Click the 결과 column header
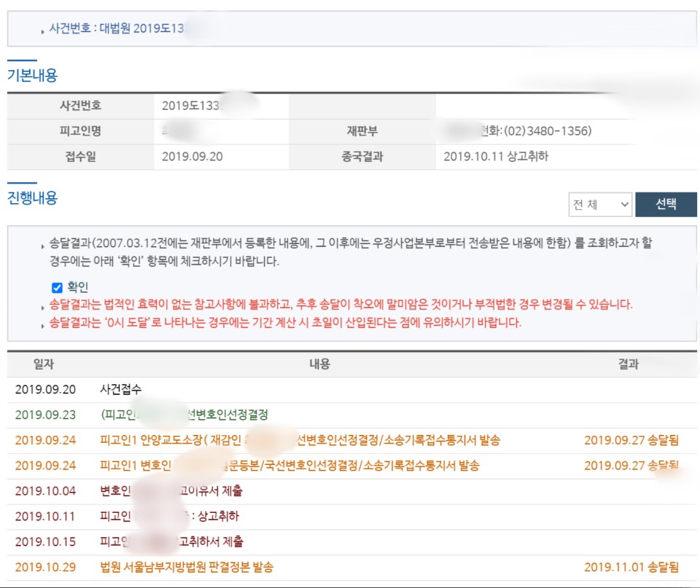700x588 pixels. point(628,364)
